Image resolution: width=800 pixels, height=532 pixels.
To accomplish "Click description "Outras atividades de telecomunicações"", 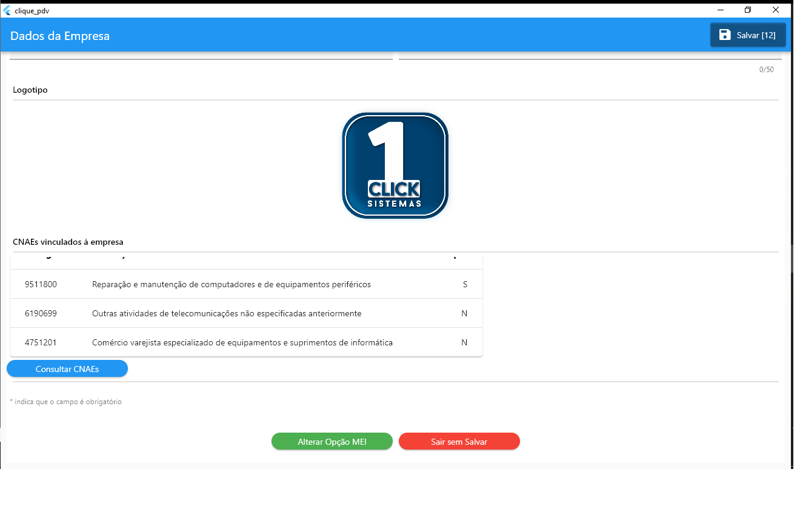I will click(x=227, y=313).
